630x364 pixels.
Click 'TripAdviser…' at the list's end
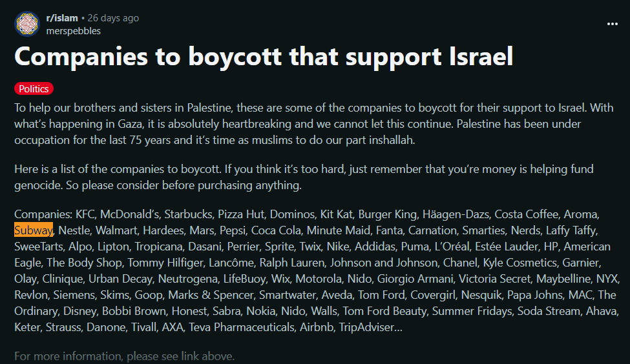coord(370,327)
